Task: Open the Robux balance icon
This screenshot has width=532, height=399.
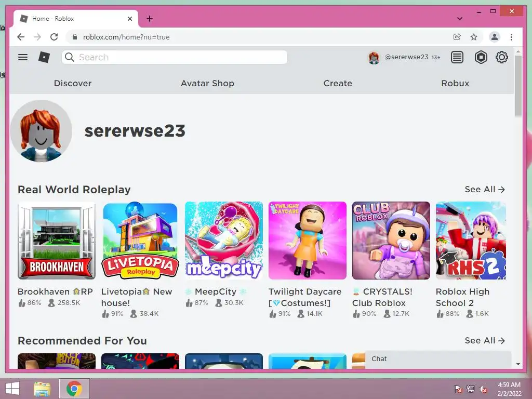Action: pos(481,57)
